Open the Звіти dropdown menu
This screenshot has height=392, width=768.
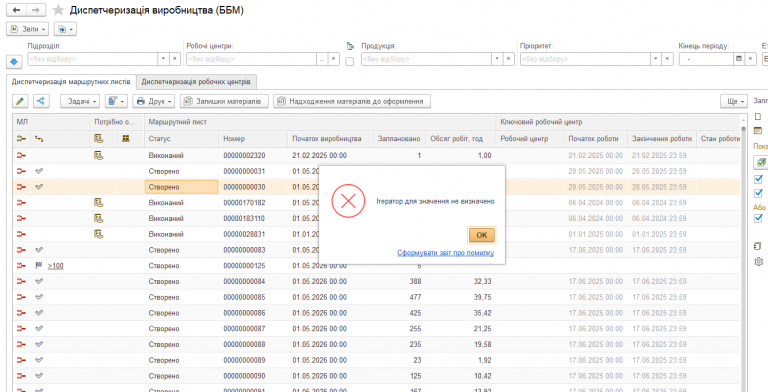[28, 29]
